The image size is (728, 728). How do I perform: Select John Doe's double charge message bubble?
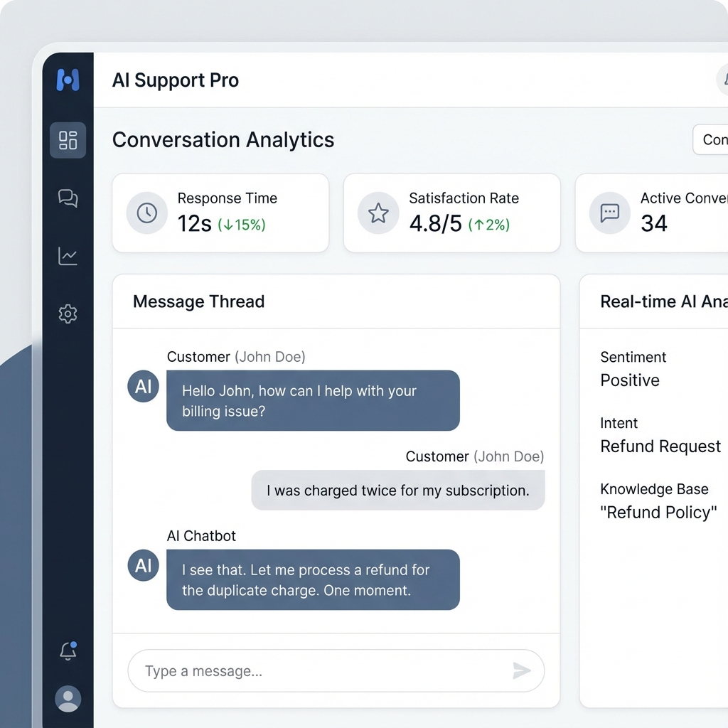pos(398,491)
